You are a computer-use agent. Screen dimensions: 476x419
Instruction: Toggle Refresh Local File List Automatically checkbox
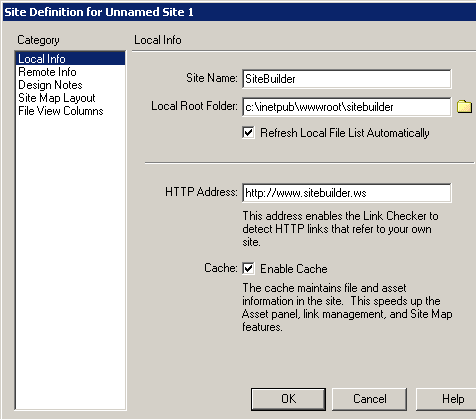[248, 132]
